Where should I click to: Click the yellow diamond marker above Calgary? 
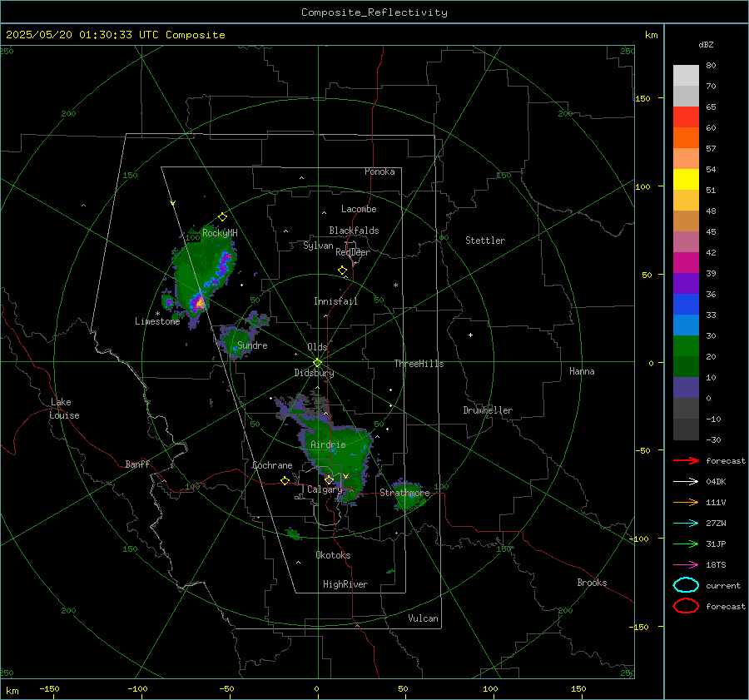click(329, 479)
